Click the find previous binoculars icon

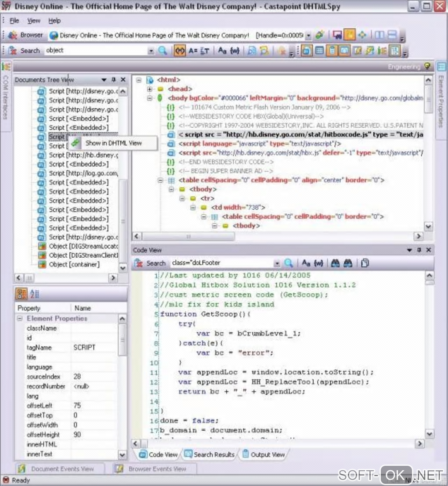pyautogui.click(x=335, y=263)
